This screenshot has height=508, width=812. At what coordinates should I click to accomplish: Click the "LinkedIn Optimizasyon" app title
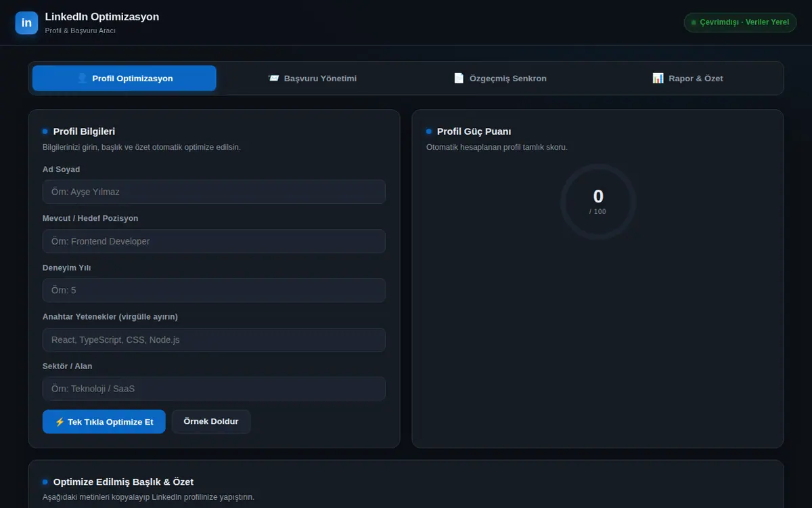tap(102, 17)
